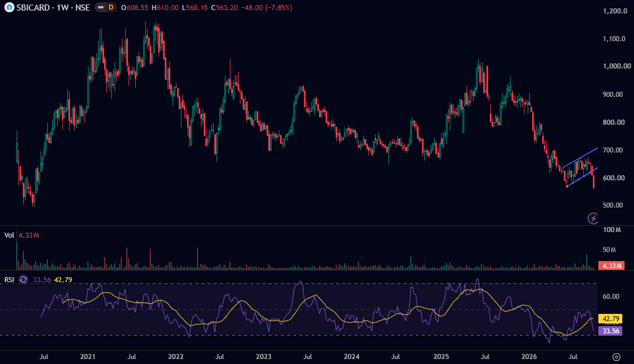Screen dimensions: 634x364
Task: Click the 2026 label on time axis
Action: click(529, 357)
